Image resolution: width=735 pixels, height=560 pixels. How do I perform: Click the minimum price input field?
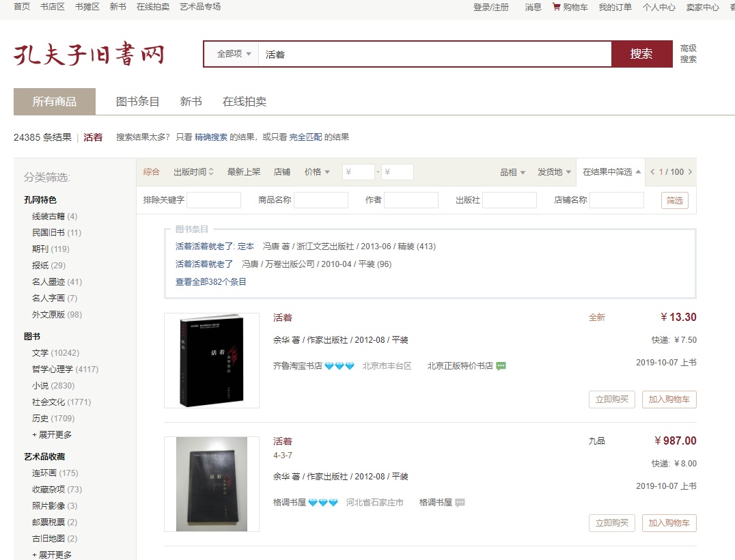(358, 172)
